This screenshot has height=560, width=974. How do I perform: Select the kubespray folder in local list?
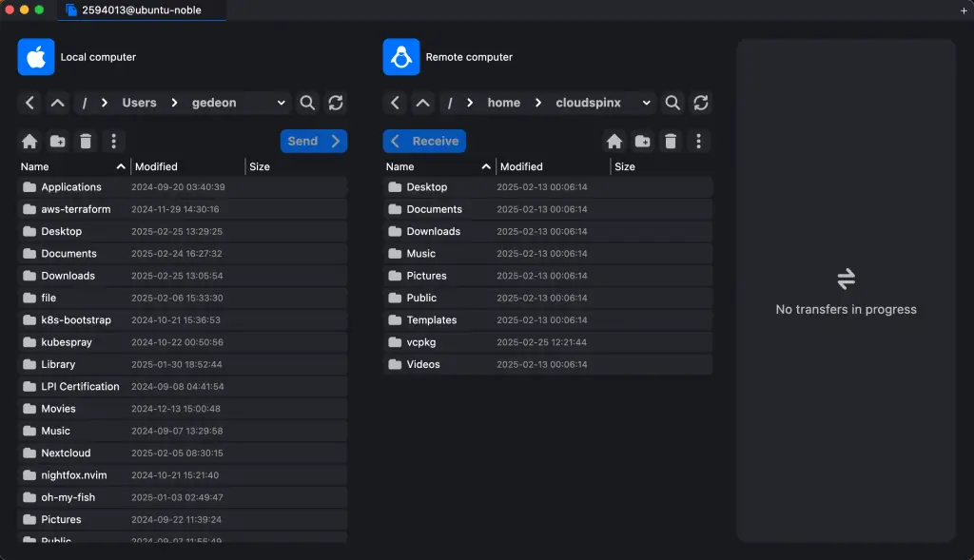coord(66,342)
